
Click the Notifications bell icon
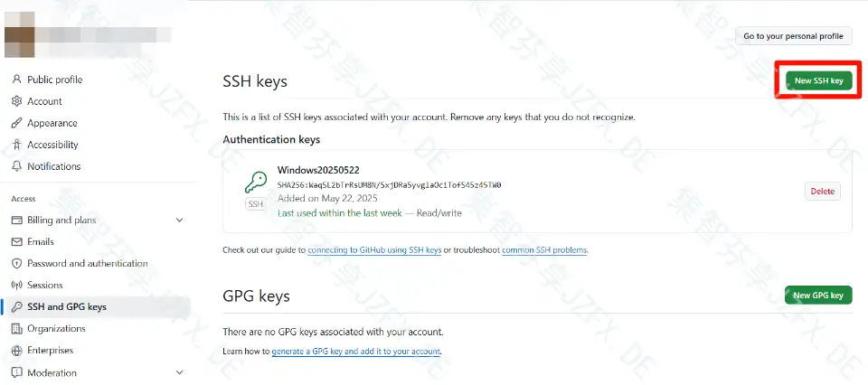(x=16, y=166)
